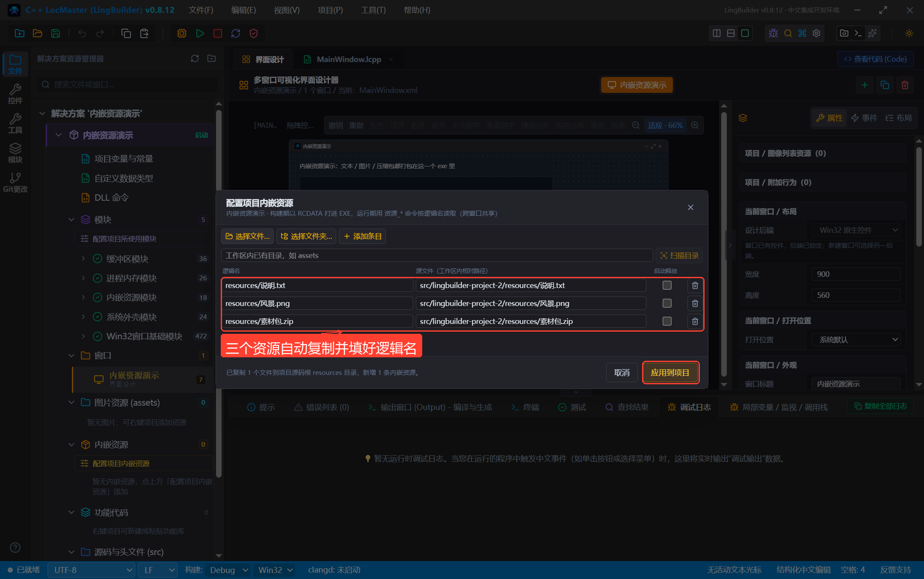Click the red Stop square icon

[218, 33]
